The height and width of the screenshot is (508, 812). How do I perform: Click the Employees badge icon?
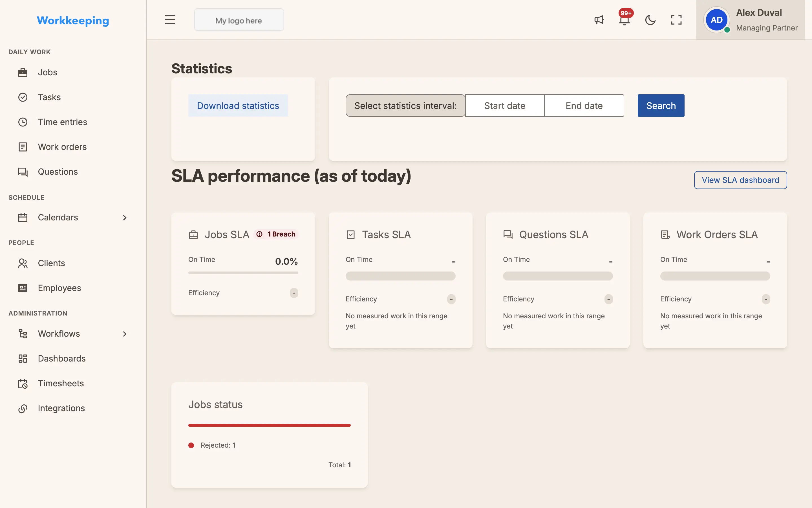tap(23, 288)
